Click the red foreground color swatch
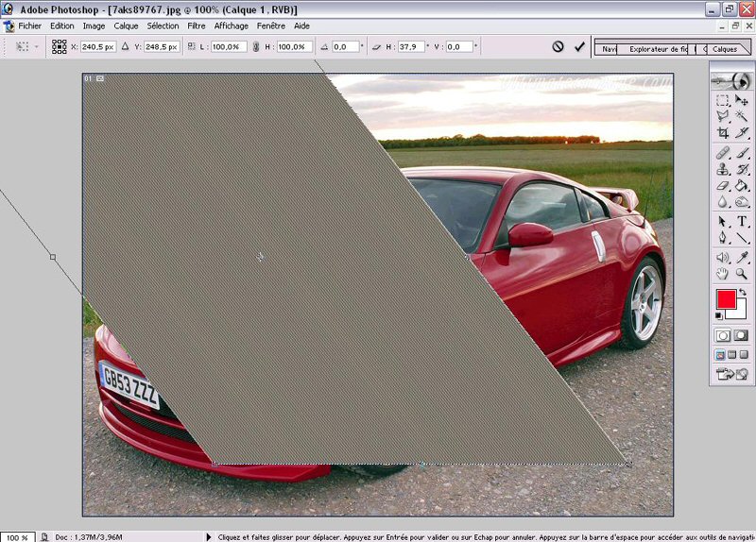 click(725, 300)
